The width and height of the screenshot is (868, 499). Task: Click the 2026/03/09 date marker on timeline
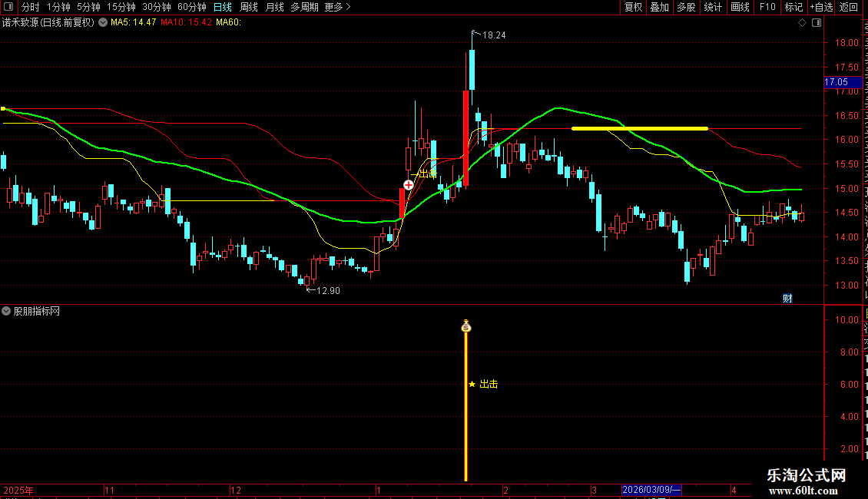[651, 490]
